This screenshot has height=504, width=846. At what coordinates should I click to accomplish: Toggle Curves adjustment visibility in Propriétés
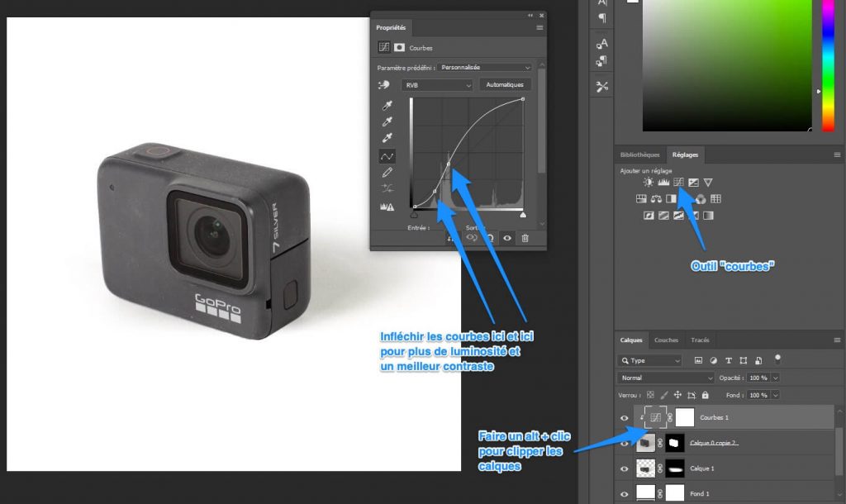507,238
